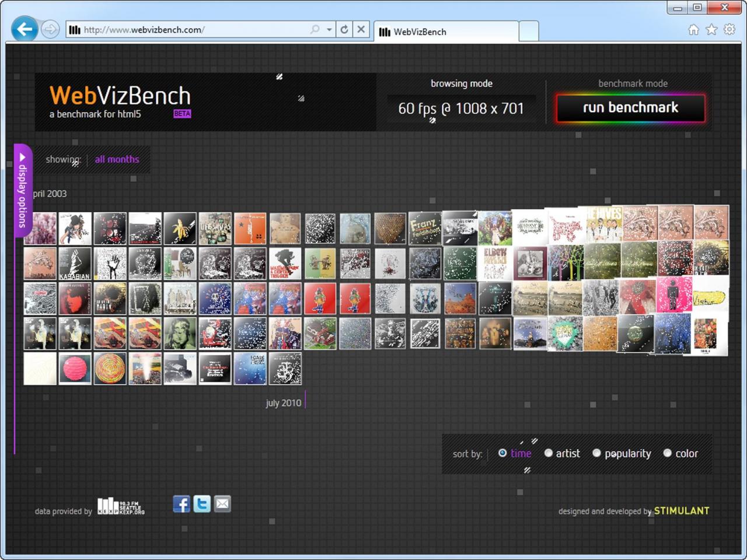Open the pink ball album cover
The height and width of the screenshot is (560, 747).
click(x=75, y=368)
